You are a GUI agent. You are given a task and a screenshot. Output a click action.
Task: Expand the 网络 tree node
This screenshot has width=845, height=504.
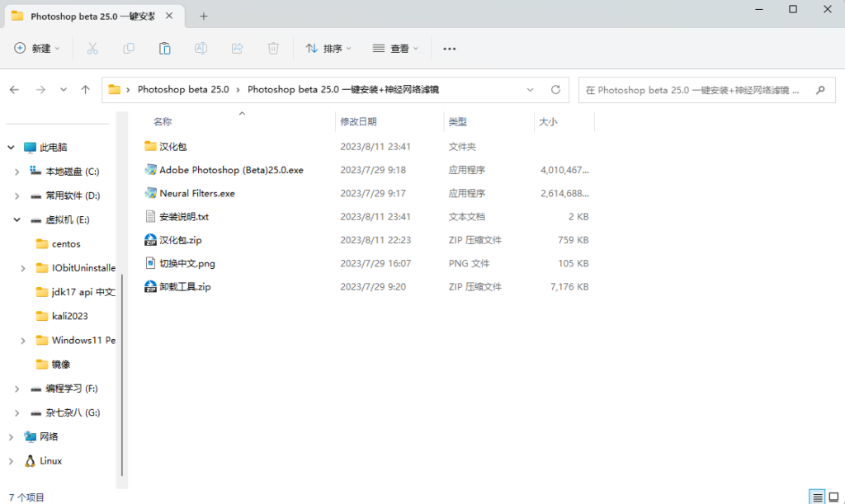[11, 436]
